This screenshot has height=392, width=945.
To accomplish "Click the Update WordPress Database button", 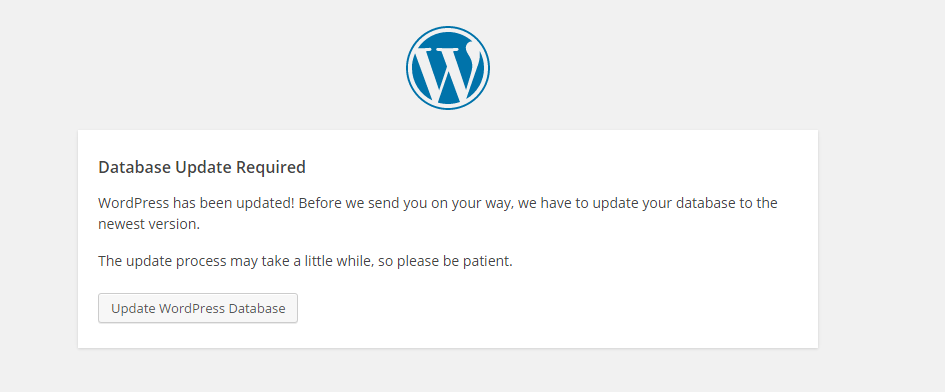I will coord(198,308).
